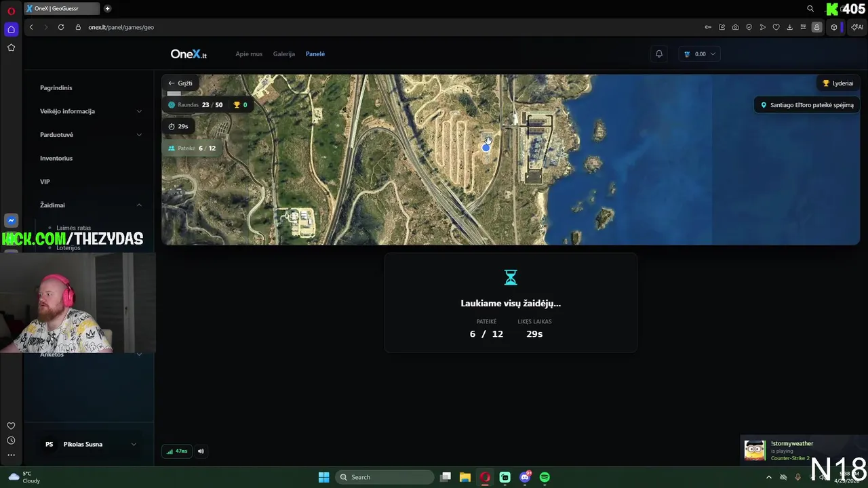868x488 pixels.
Task: Click the OneX GeoGuessr browser tab
Action: [62, 9]
